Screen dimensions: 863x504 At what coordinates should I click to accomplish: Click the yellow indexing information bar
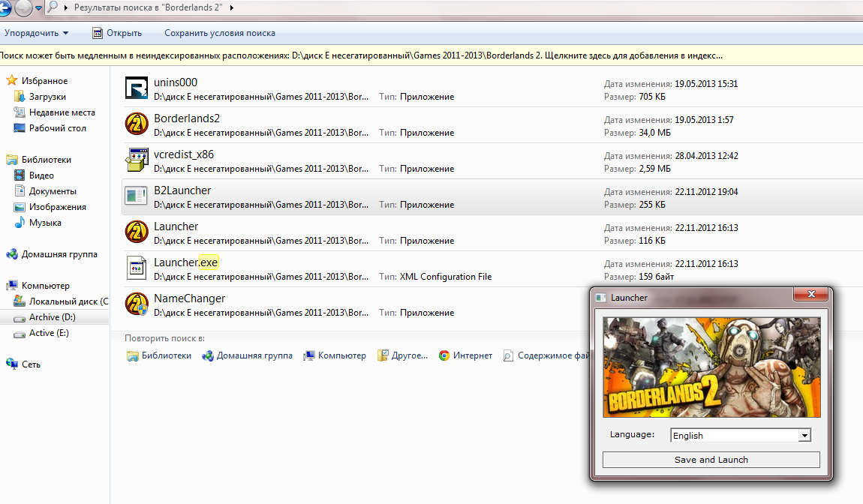point(431,55)
